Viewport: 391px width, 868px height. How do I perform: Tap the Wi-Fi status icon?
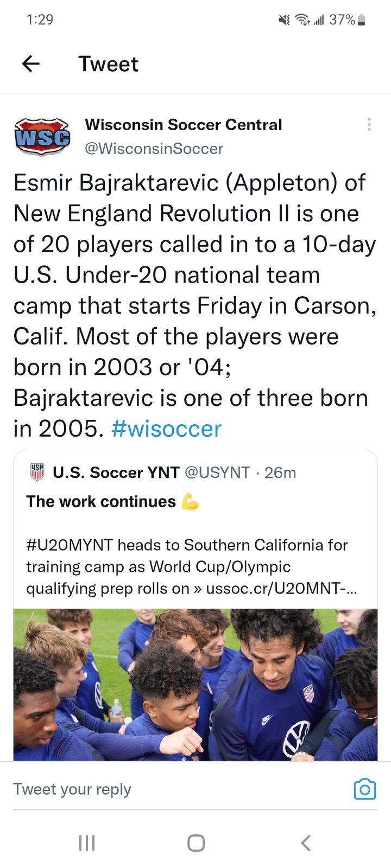[301, 20]
